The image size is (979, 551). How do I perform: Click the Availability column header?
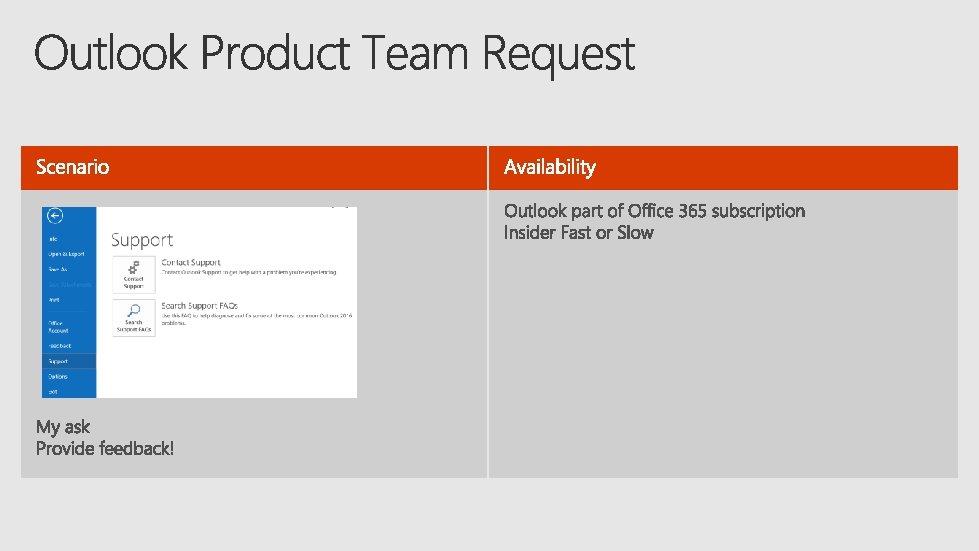tap(723, 167)
